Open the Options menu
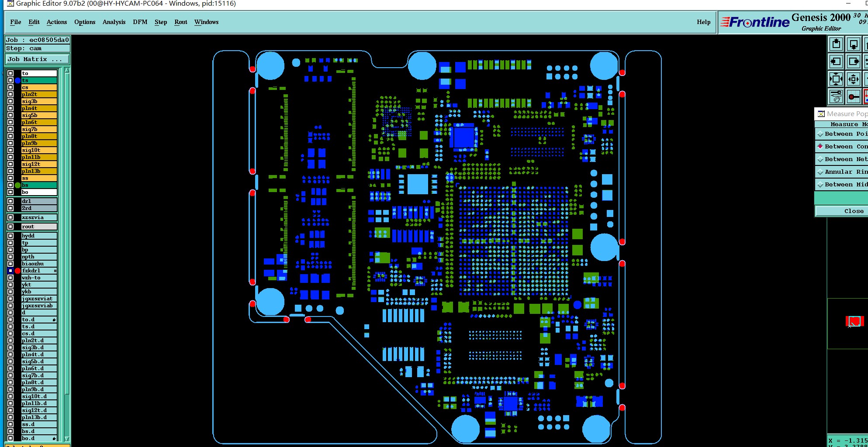 pyautogui.click(x=85, y=22)
